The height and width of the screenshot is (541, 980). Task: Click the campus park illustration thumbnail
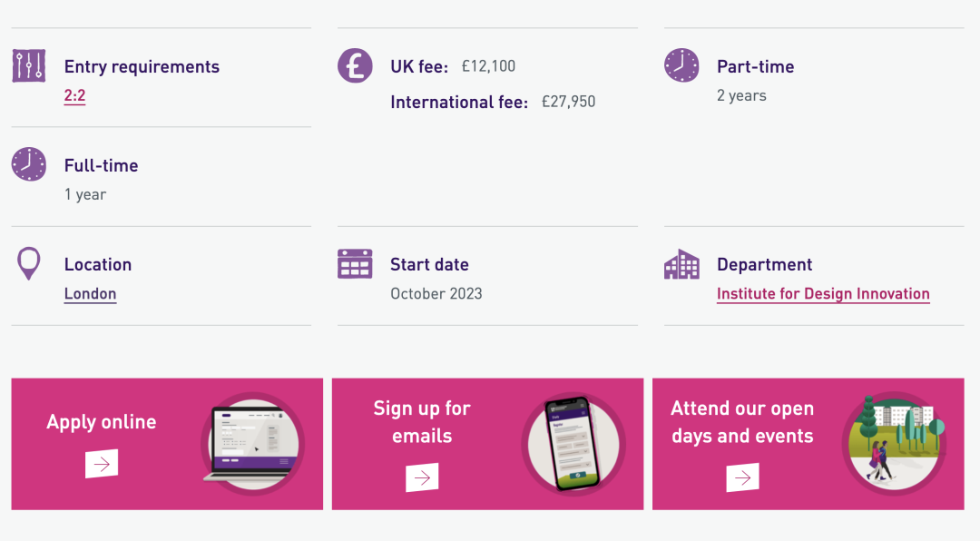click(894, 444)
